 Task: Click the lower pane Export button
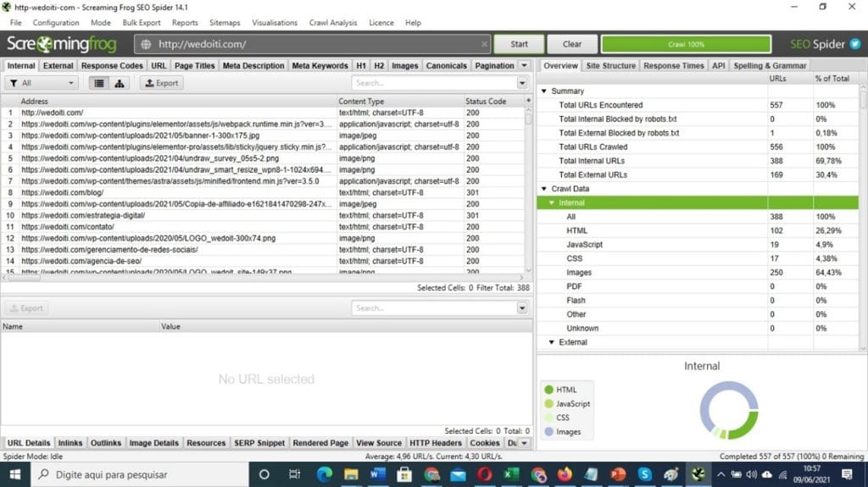point(26,308)
